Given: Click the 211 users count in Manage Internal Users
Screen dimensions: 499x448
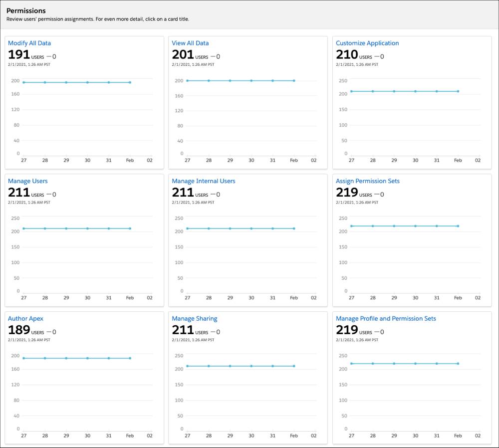Looking at the screenshot, I should tap(183, 193).
